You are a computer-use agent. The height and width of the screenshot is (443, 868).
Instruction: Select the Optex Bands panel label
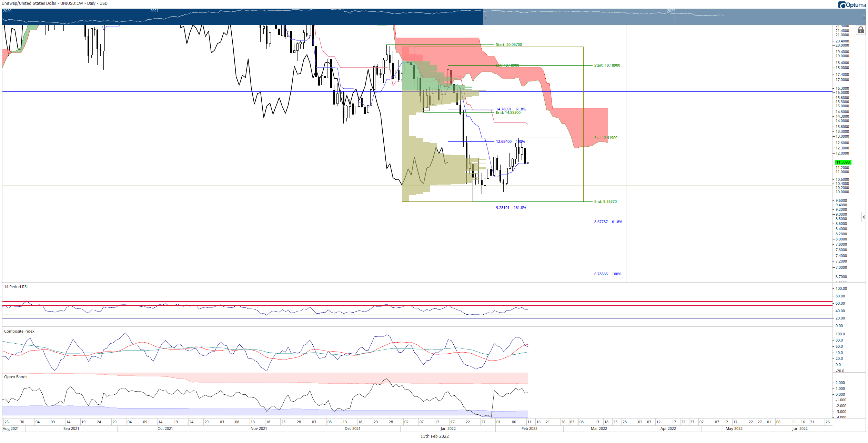pos(16,377)
